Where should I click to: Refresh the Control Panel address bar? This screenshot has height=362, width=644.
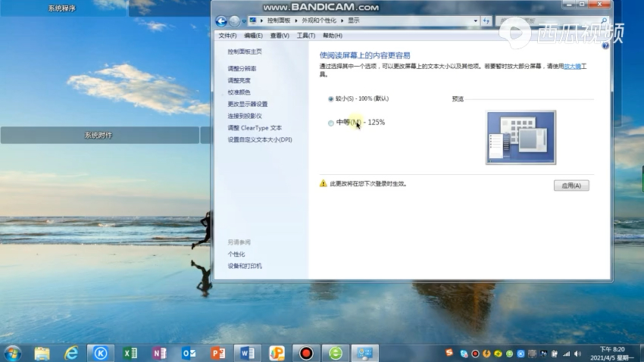(x=486, y=20)
